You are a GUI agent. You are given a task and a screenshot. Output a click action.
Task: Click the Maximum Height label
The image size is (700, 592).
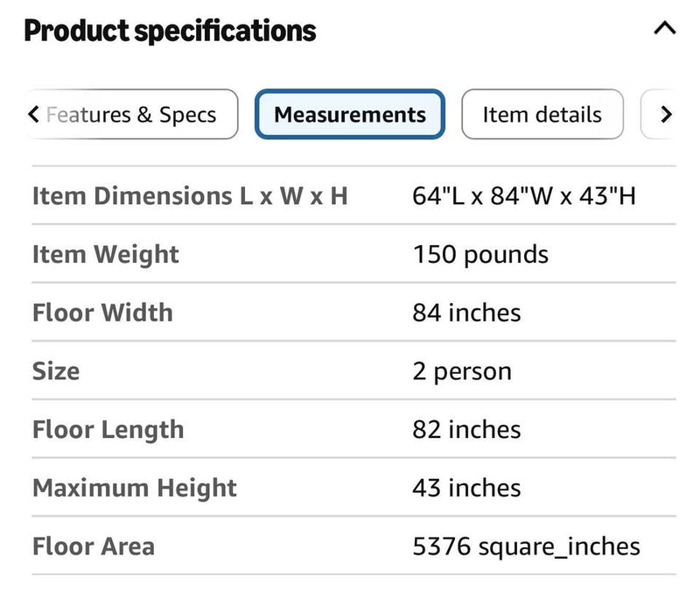(135, 489)
